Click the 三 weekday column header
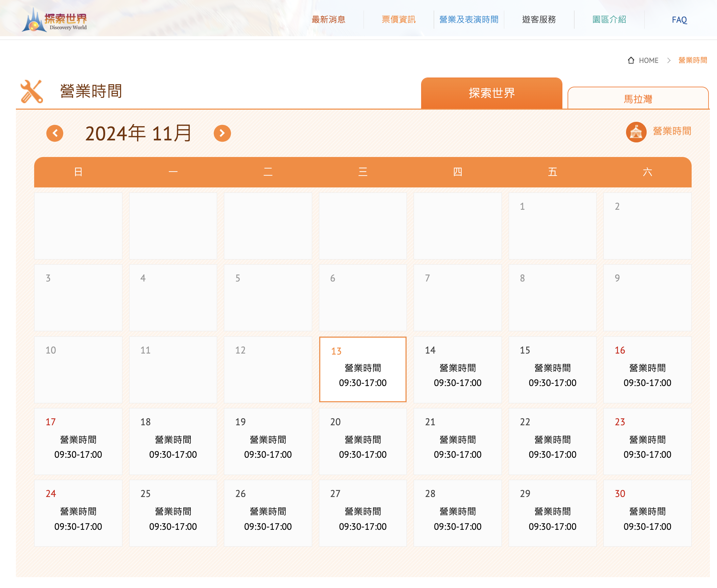The height and width of the screenshot is (588, 717). (363, 172)
